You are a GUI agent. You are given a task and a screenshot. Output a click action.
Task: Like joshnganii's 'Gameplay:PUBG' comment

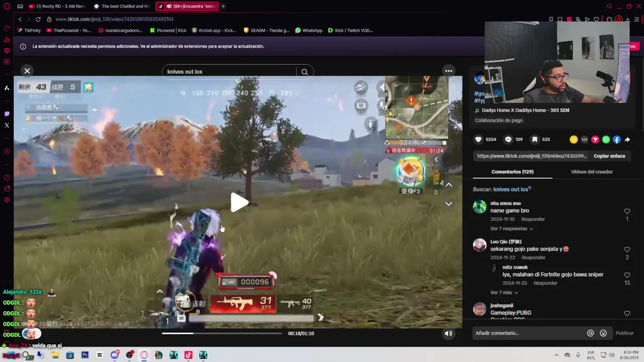(627, 313)
